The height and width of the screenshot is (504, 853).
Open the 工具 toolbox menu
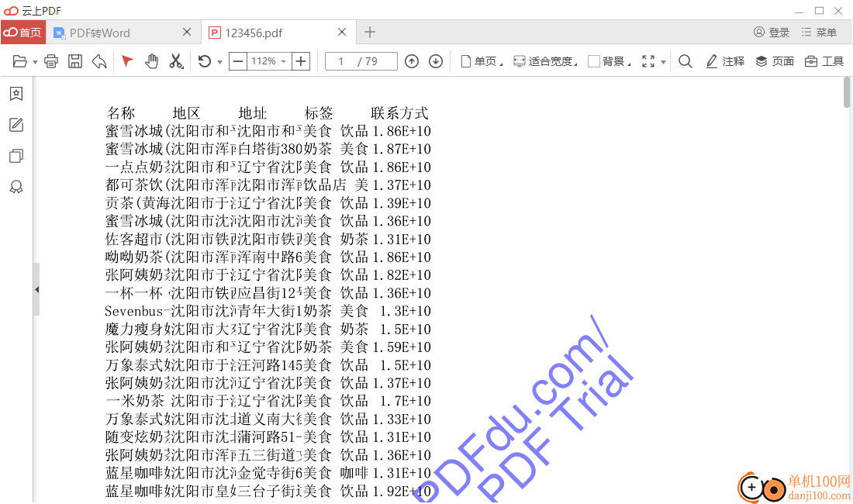point(824,61)
